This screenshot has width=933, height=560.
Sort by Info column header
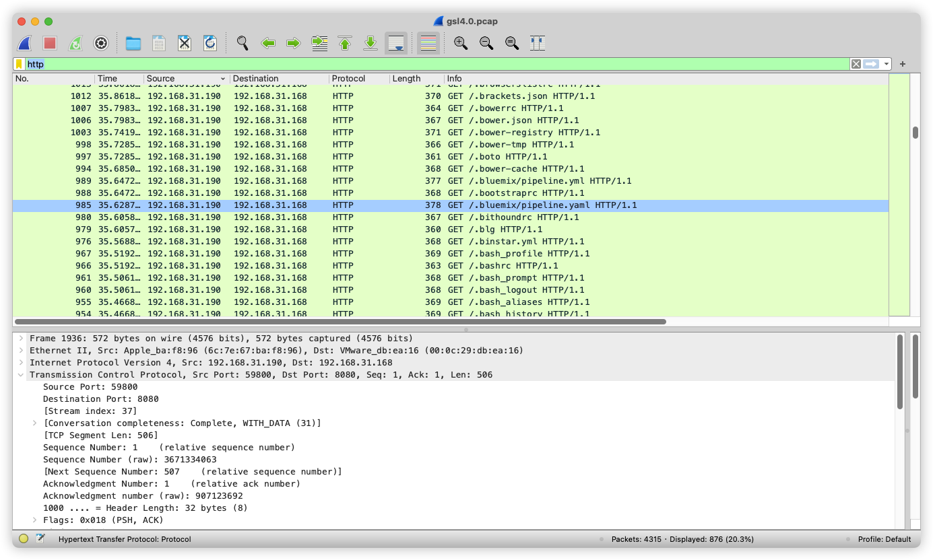click(666, 79)
